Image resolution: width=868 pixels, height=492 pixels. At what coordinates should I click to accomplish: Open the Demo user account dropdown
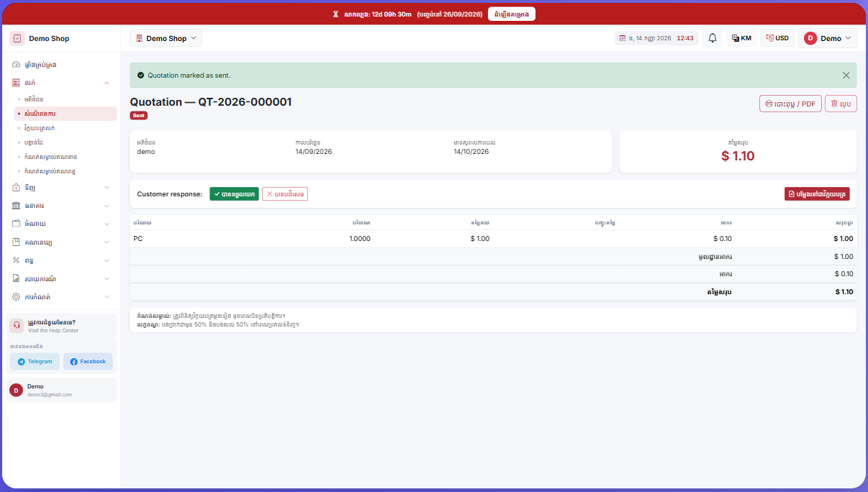(828, 38)
